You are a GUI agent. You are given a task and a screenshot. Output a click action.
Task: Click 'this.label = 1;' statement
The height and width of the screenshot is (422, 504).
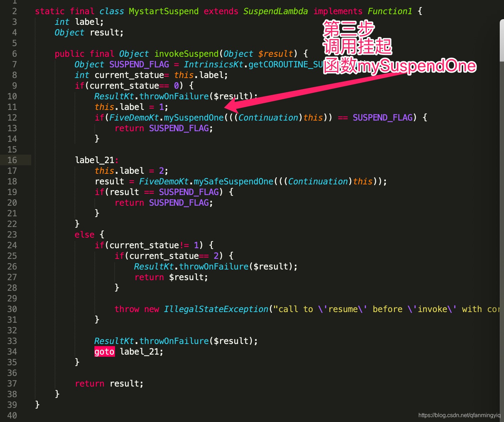[x=131, y=107]
